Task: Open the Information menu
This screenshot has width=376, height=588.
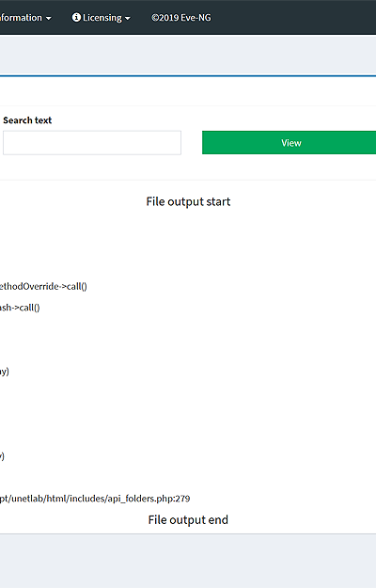Action: 25,18
